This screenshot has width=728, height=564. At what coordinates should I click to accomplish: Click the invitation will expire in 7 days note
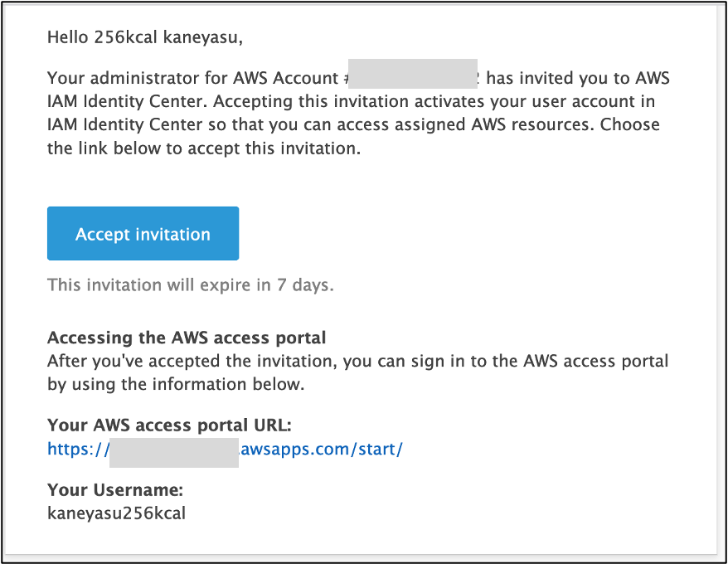tap(191, 284)
